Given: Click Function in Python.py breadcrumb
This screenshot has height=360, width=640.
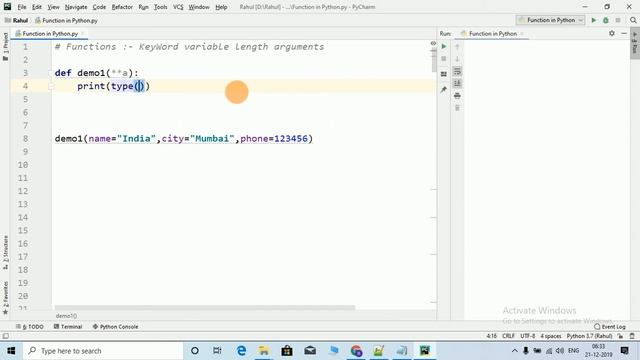Looking at the screenshot, I should coord(66,20).
